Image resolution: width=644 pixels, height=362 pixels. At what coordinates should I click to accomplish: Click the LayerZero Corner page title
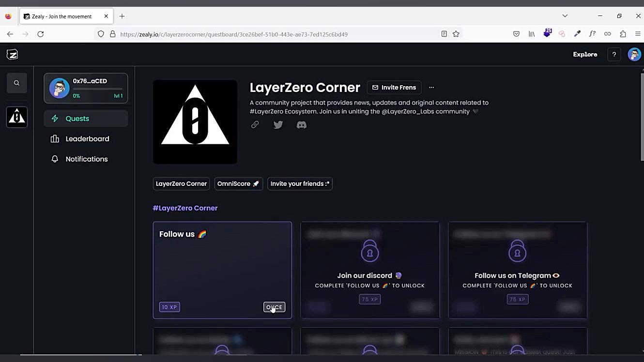coord(305,88)
